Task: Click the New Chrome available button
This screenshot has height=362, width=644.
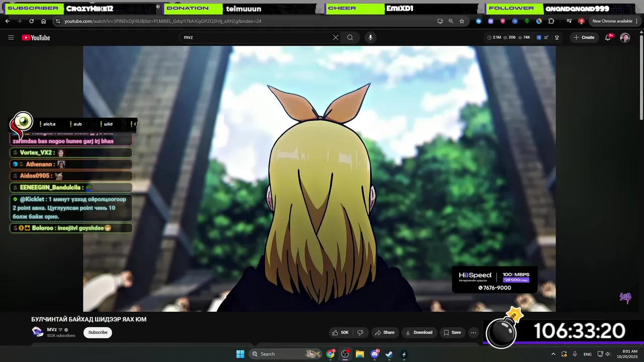Action: tap(612, 21)
